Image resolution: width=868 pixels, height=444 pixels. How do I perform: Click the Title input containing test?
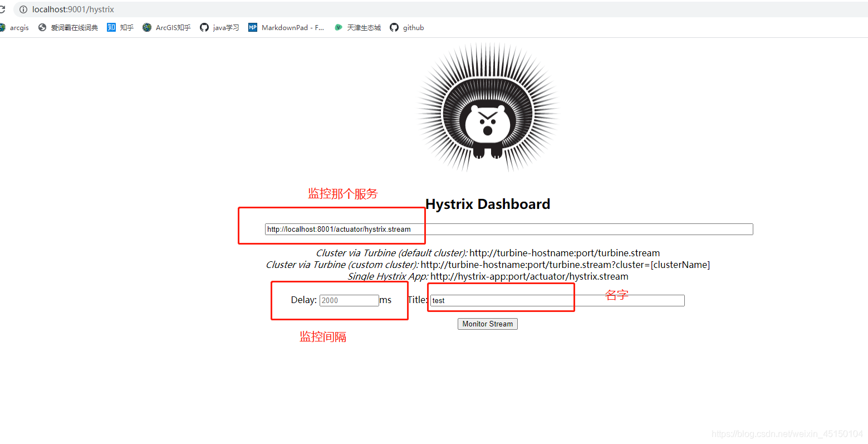557,300
